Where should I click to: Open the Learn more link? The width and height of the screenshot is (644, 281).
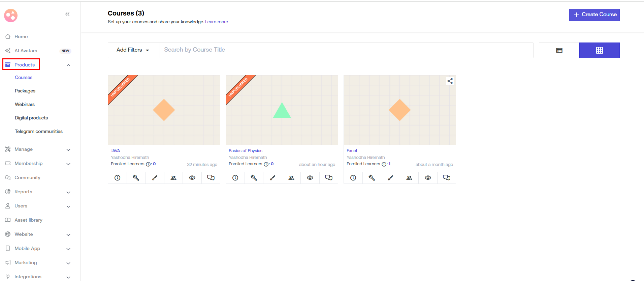click(x=216, y=22)
